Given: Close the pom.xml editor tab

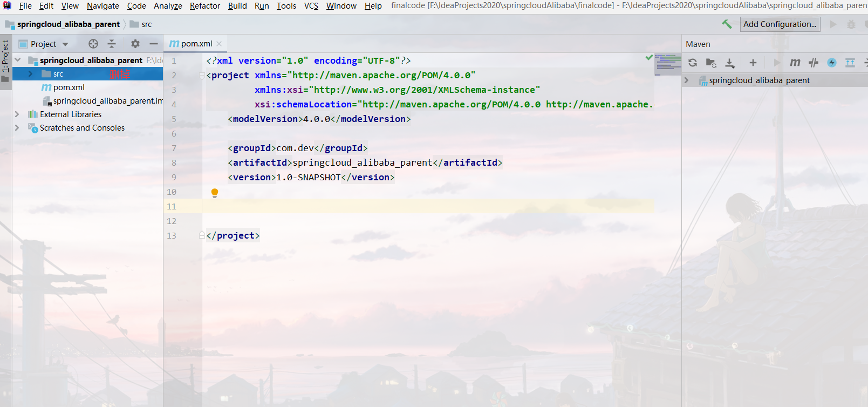Looking at the screenshot, I should pyautogui.click(x=219, y=44).
